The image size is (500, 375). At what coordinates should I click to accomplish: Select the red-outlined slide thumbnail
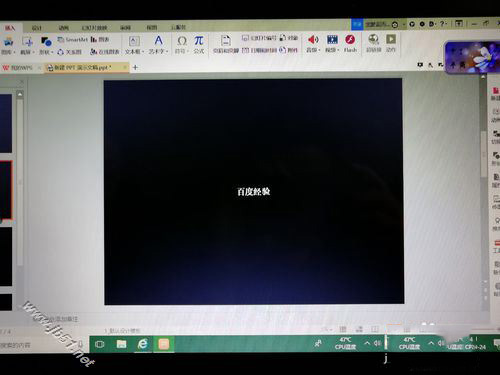[6, 190]
